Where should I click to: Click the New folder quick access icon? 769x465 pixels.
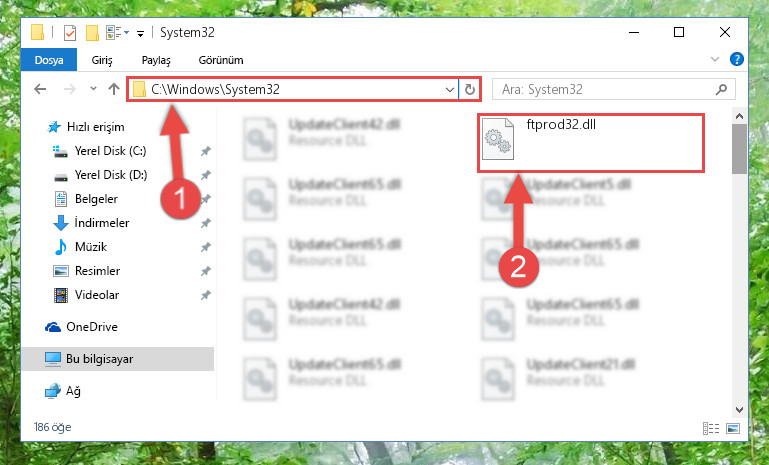92,33
